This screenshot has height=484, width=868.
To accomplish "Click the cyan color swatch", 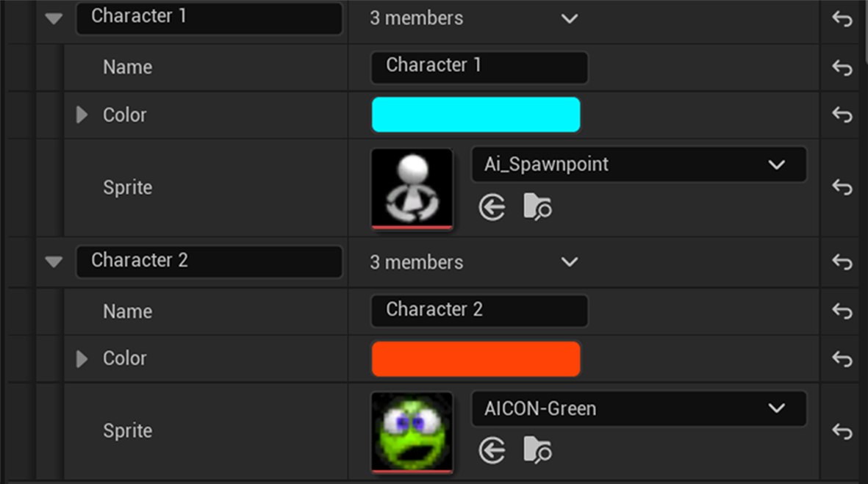I will tap(476, 115).
